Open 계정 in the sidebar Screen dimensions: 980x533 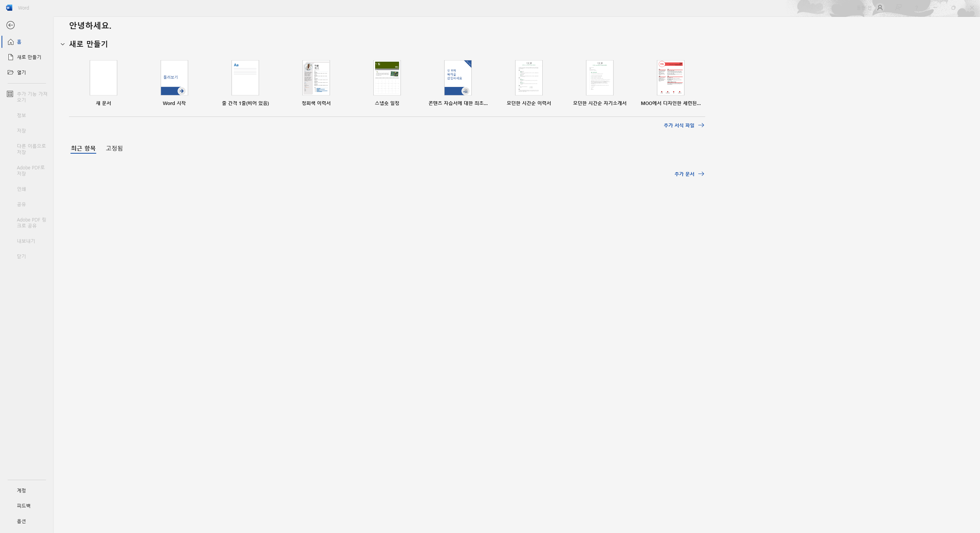pos(21,490)
